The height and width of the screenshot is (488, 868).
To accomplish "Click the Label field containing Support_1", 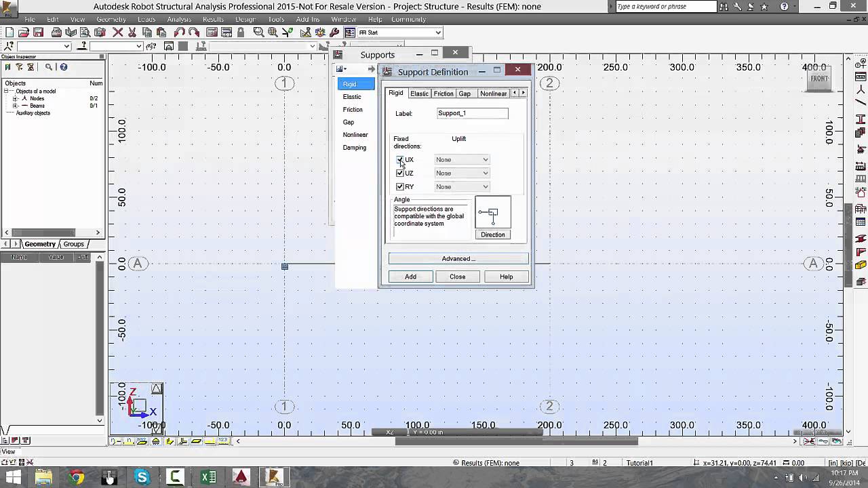I will [473, 113].
